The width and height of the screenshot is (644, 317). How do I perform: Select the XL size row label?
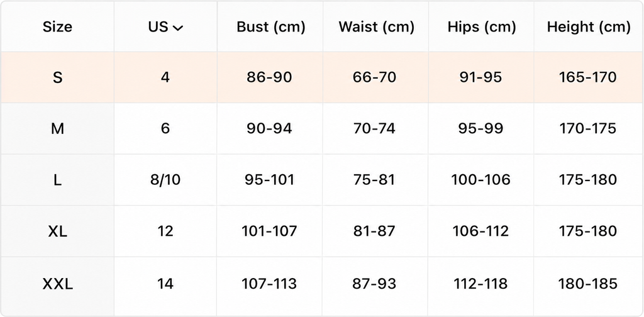click(x=57, y=231)
